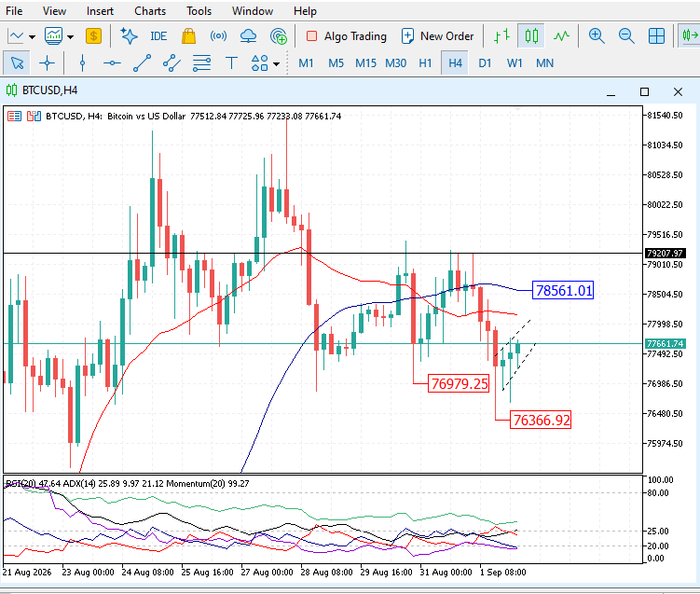Open the View menu
Viewport: 700px width, 594px height.
(x=54, y=10)
